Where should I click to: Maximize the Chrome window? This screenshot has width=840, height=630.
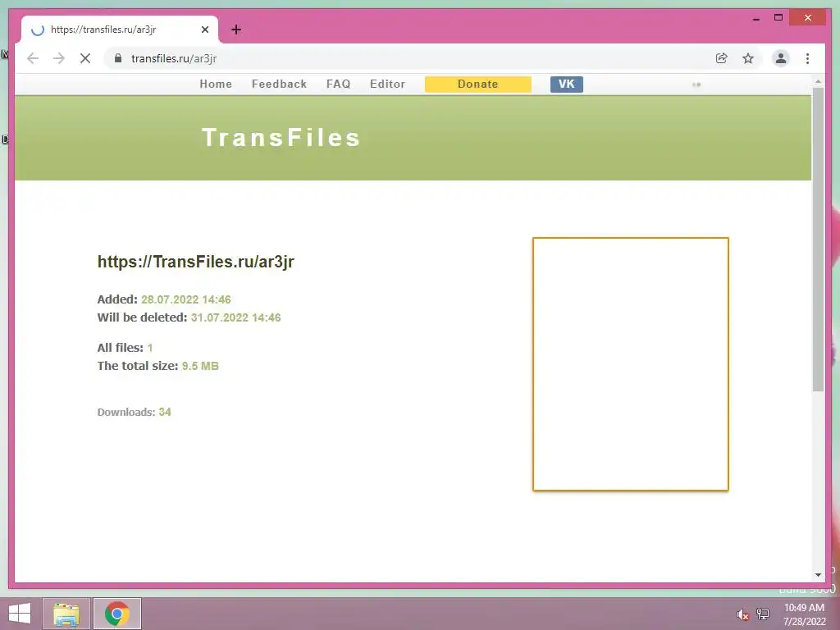pos(778,18)
